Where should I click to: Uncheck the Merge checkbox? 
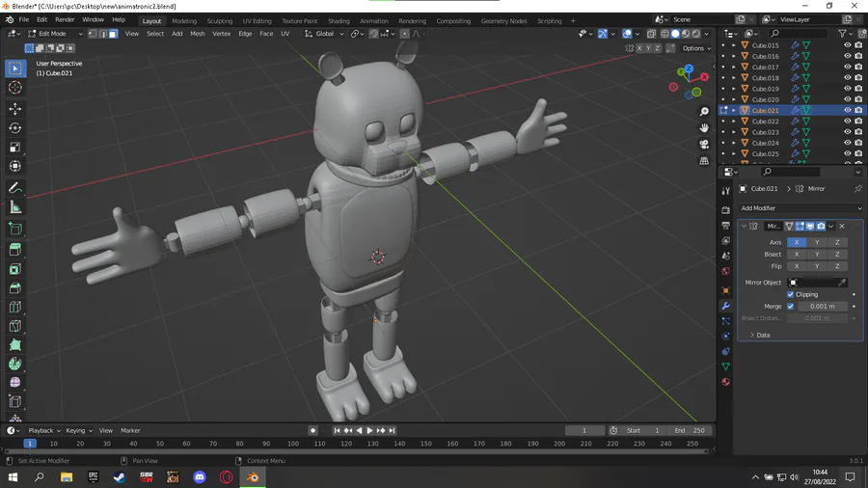(x=791, y=307)
